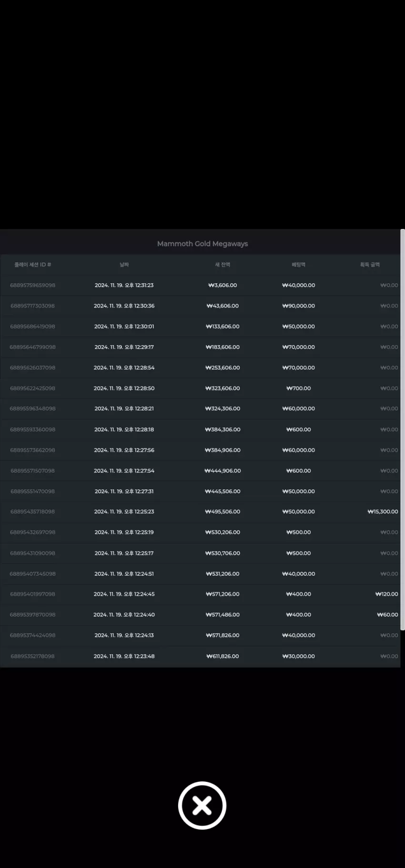This screenshot has width=405, height=868.
Task: Click the date ending 12:29:17
Action: coord(124,347)
